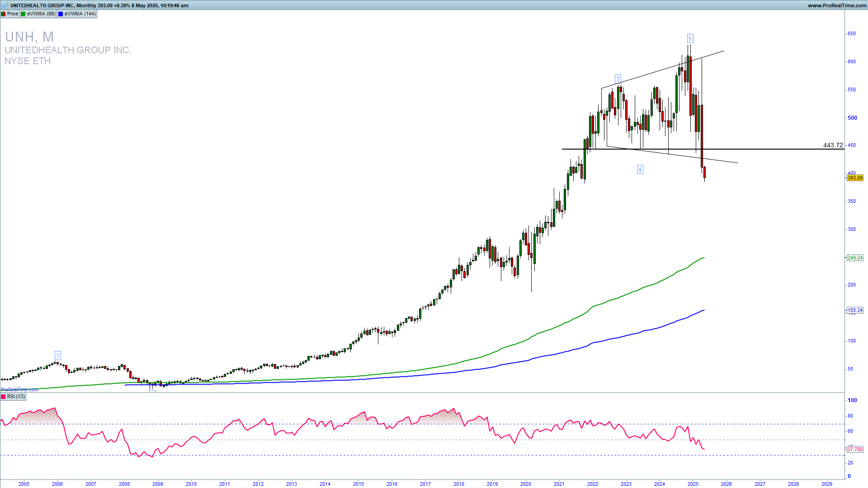The height and width of the screenshot is (488, 868).
Task: Click the Price legend red-green color swatch
Action: click(x=3, y=14)
